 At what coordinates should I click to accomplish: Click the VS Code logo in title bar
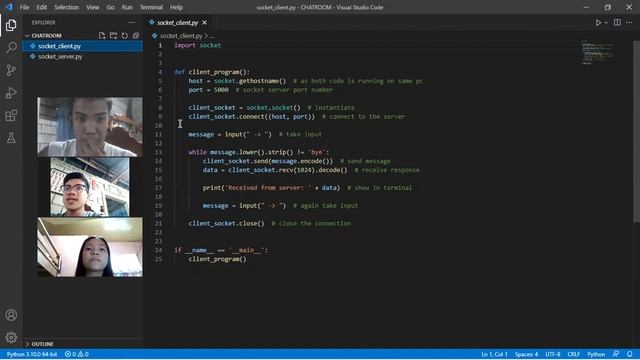click(x=9, y=7)
